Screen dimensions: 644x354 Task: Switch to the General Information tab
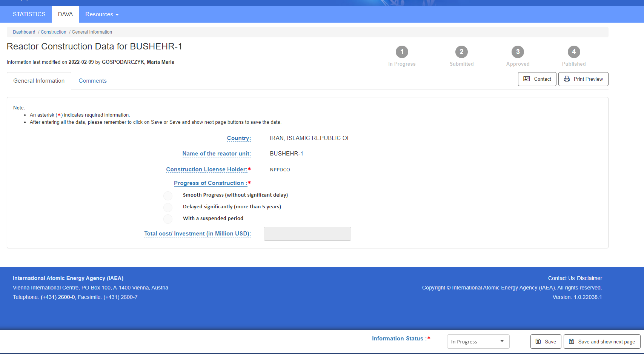pos(39,81)
